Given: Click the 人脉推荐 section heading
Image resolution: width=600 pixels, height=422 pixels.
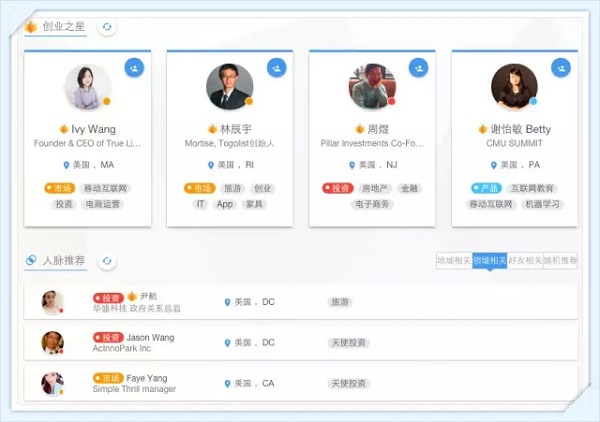Looking at the screenshot, I should click(64, 261).
